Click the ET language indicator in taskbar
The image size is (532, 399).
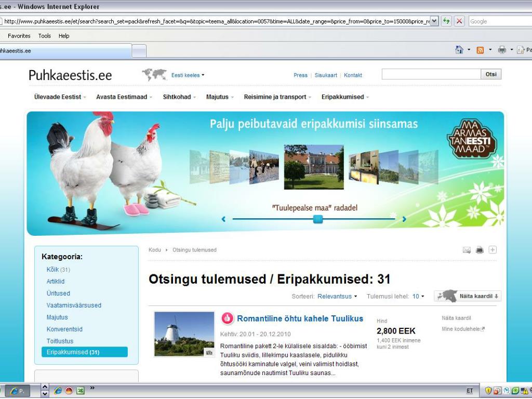click(x=470, y=391)
